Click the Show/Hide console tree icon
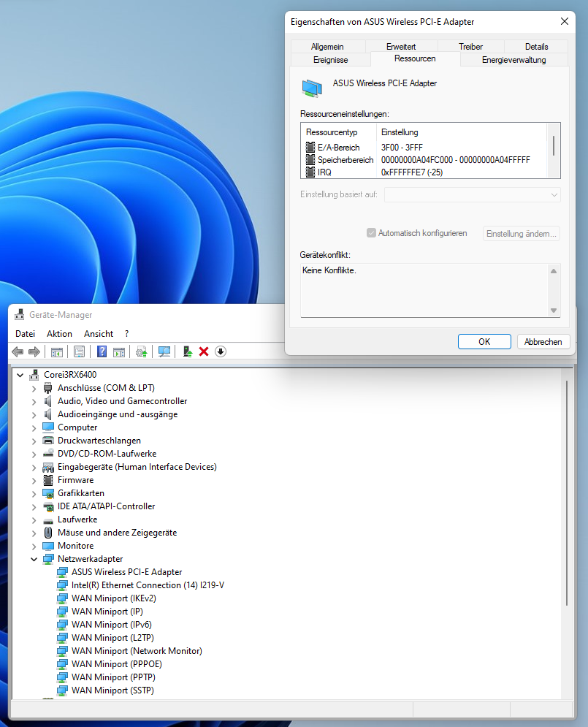Screen dimensions: 588x727 (56, 351)
